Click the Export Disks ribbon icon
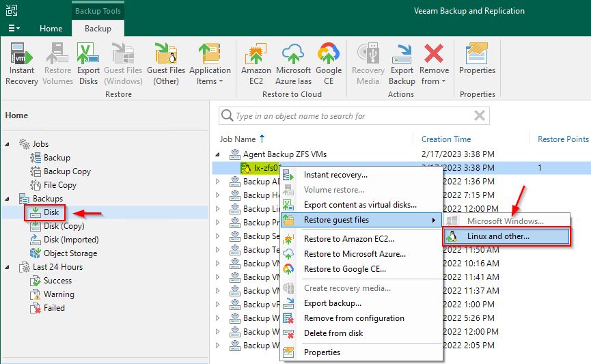 click(x=88, y=64)
